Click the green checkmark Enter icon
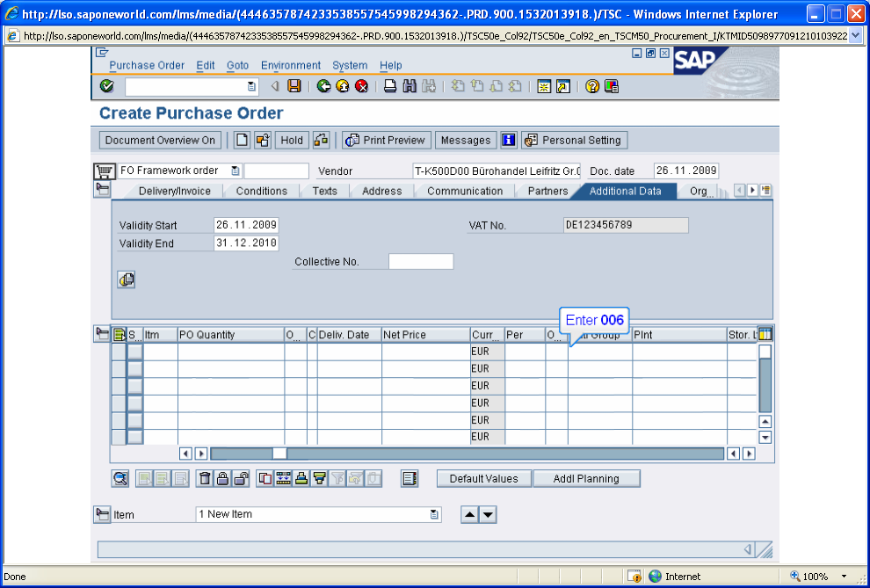 coord(106,86)
